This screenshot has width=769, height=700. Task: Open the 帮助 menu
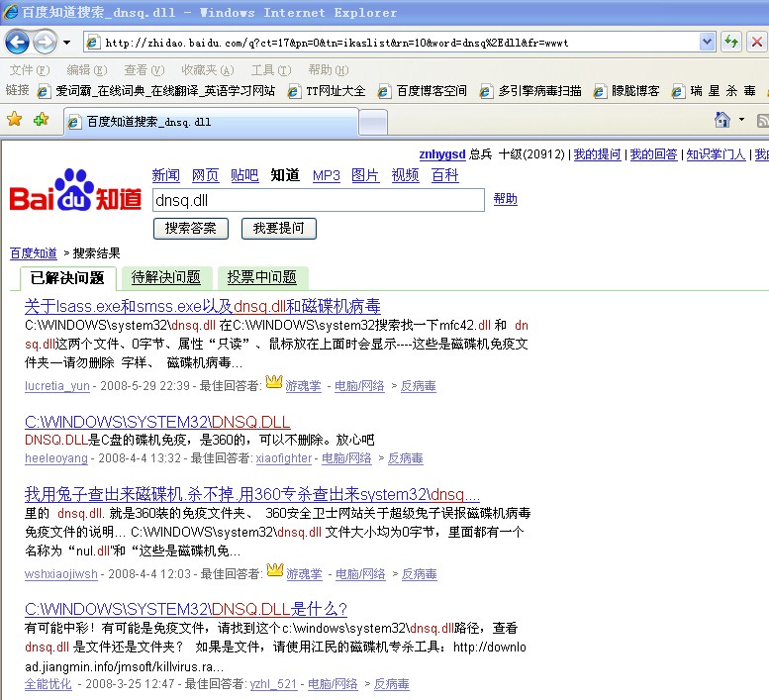click(x=329, y=70)
